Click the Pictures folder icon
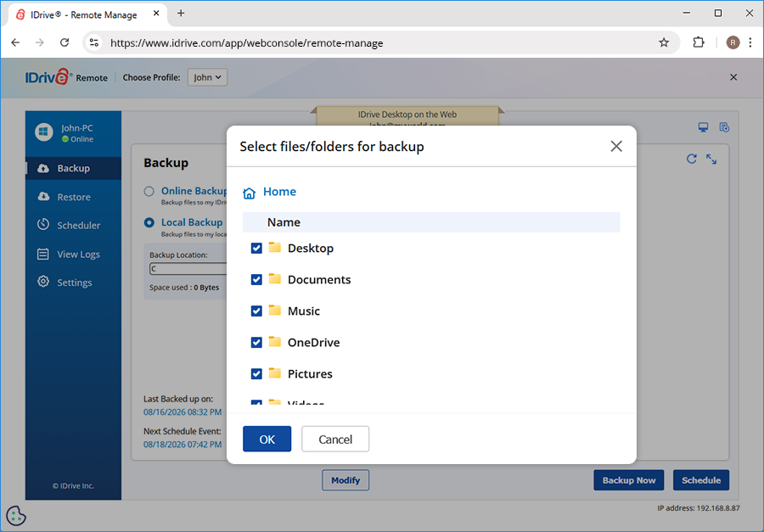Screen dimensions: 764x532 pyautogui.click(x=275, y=372)
